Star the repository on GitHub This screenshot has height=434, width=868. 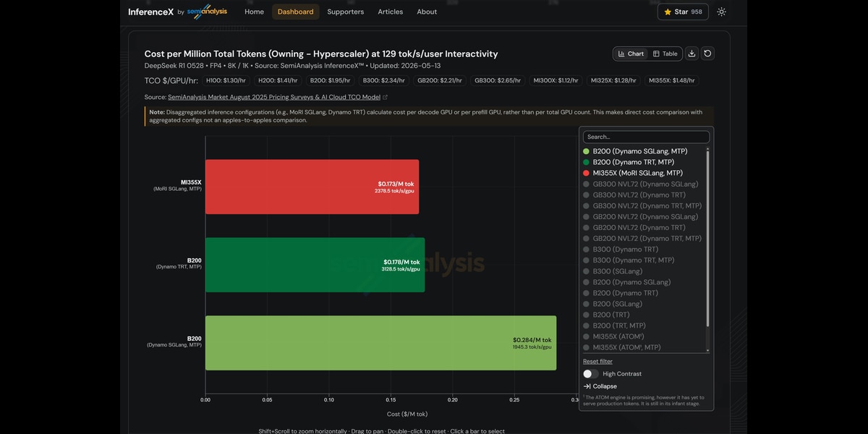pos(683,12)
